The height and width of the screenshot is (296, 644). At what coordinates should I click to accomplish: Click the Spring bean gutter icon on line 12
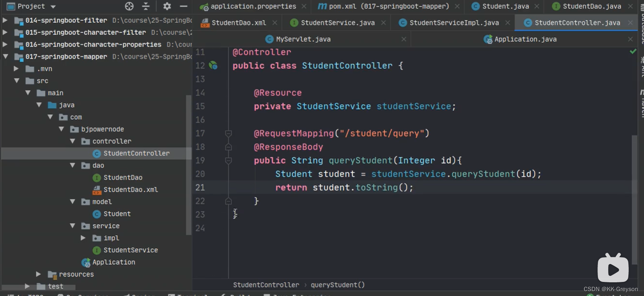pyautogui.click(x=213, y=65)
